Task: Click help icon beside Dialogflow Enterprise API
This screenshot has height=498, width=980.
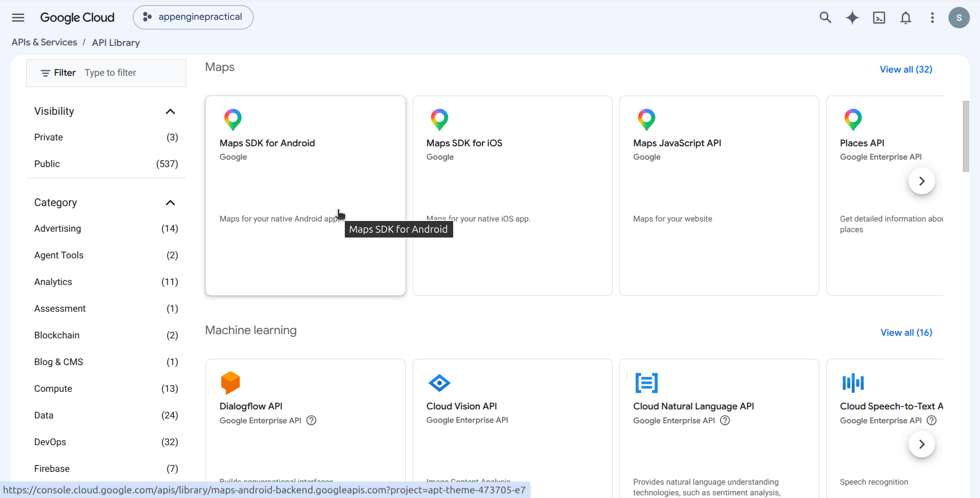Action: tap(312, 421)
